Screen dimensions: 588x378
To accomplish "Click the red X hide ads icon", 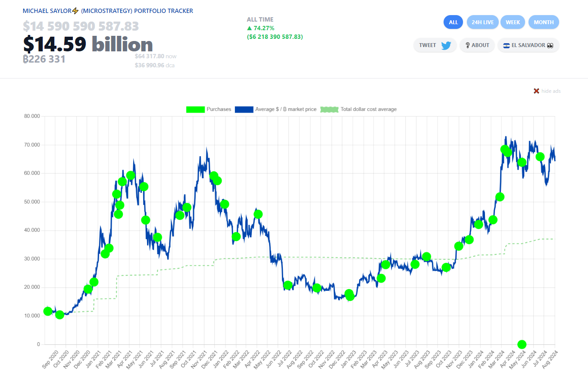I will click(x=536, y=91).
